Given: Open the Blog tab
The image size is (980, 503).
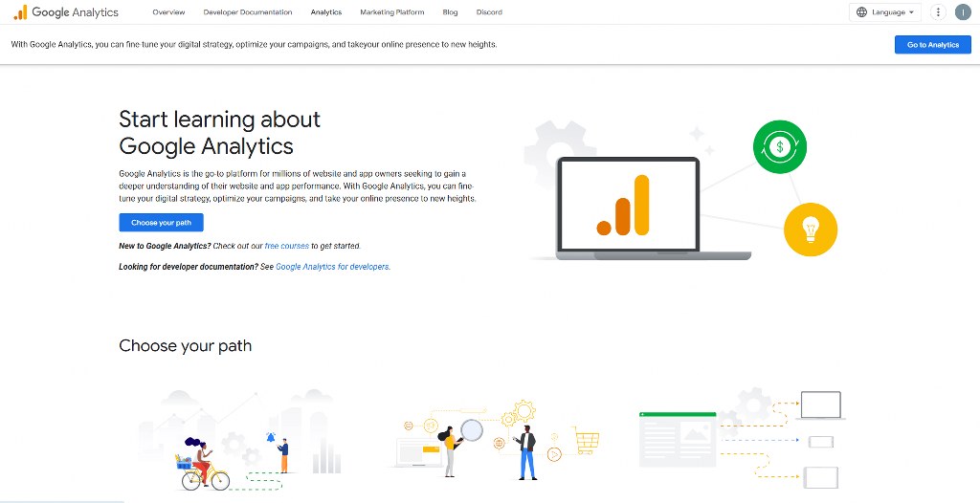Looking at the screenshot, I should tap(450, 11).
